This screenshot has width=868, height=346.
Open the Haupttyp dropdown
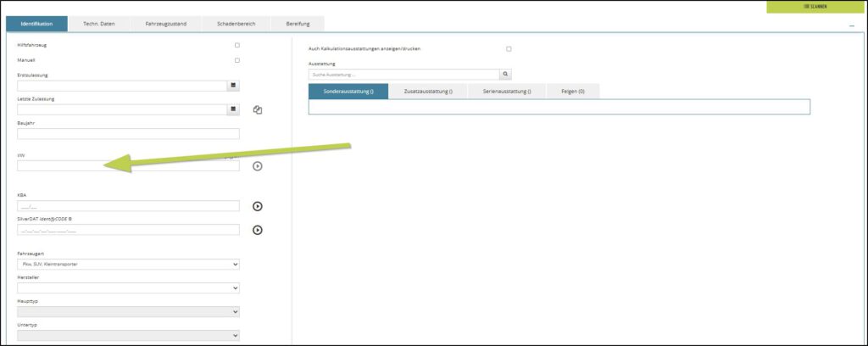pos(128,311)
